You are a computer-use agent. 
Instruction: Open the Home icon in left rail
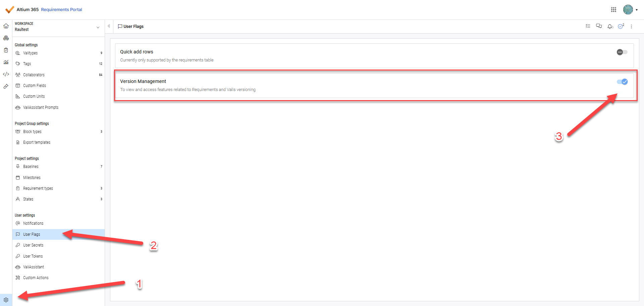coord(6,26)
